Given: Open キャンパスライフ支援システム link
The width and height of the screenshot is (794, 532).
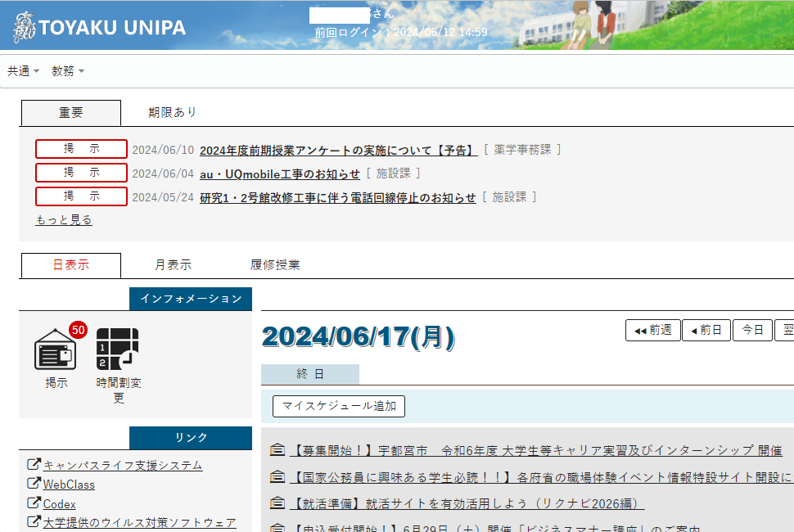Looking at the screenshot, I should [x=123, y=465].
